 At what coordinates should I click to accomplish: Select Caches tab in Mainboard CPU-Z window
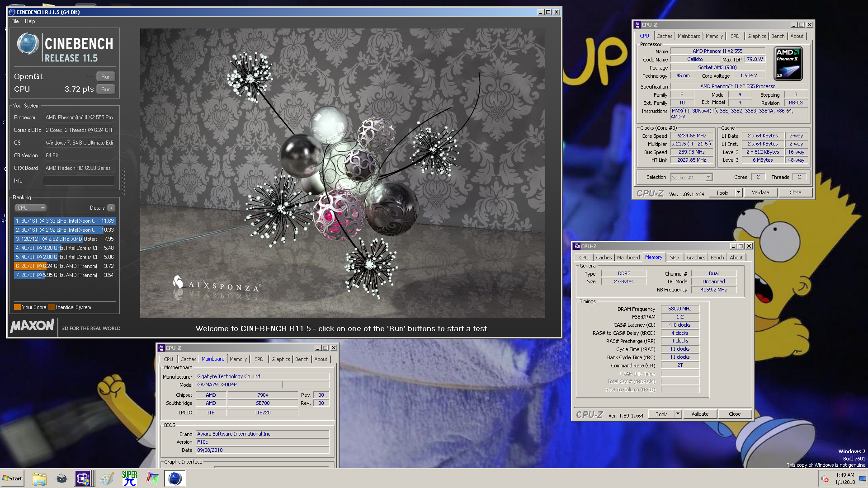coord(188,359)
